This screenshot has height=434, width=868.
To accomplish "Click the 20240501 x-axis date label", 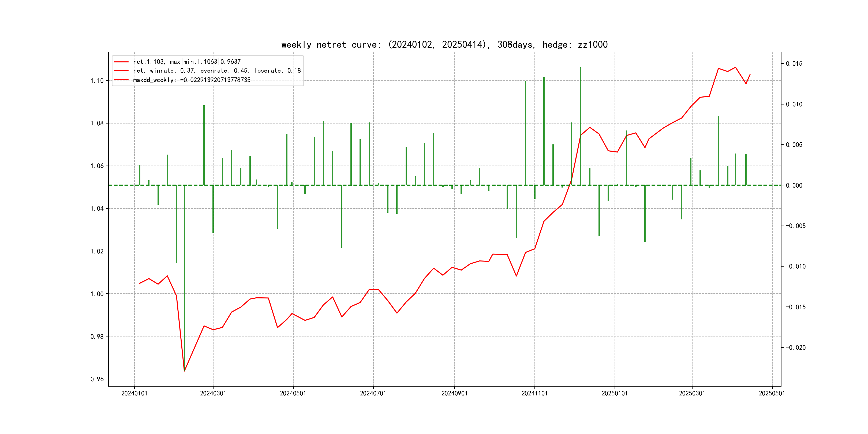I will click(x=293, y=393).
